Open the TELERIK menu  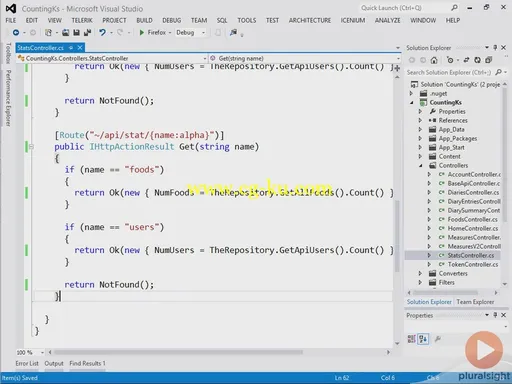82,20
